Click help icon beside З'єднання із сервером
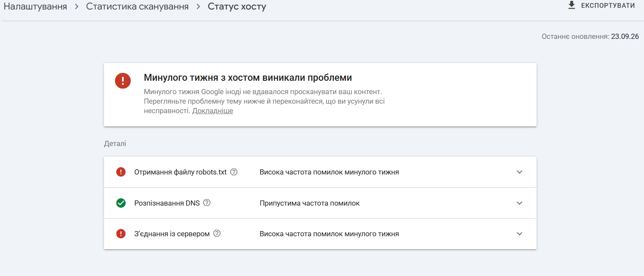This screenshot has width=644, height=276. [x=217, y=233]
